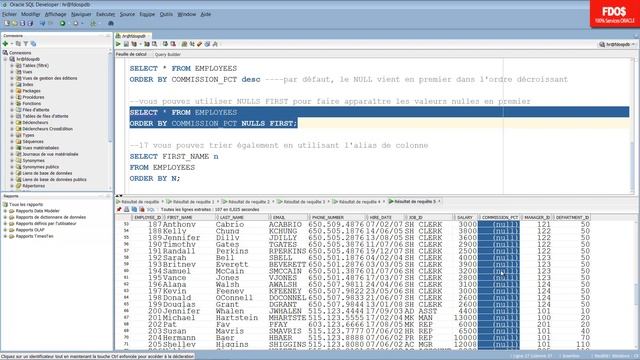Image resolution: width=640 pixels, height=360 pixels.
Task: Click the Rollback icon in worksheet toolbar
Action: point(173,44)
